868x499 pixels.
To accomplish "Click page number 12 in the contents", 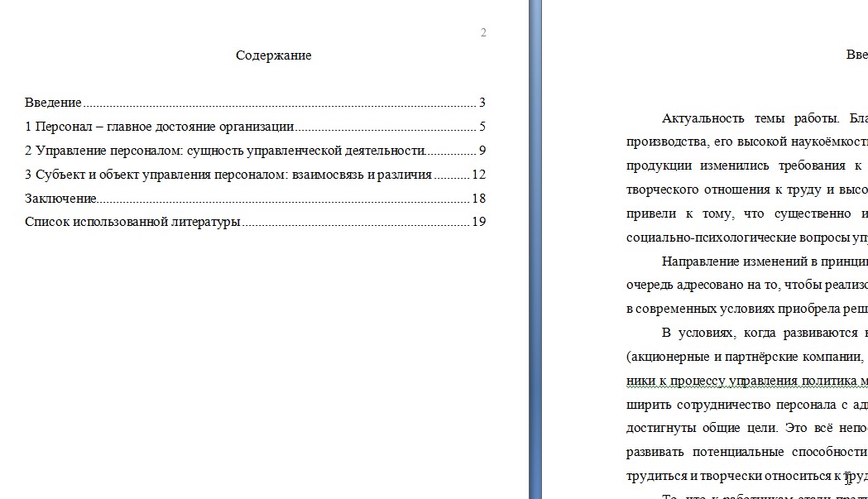I will [x=479, y=175].
